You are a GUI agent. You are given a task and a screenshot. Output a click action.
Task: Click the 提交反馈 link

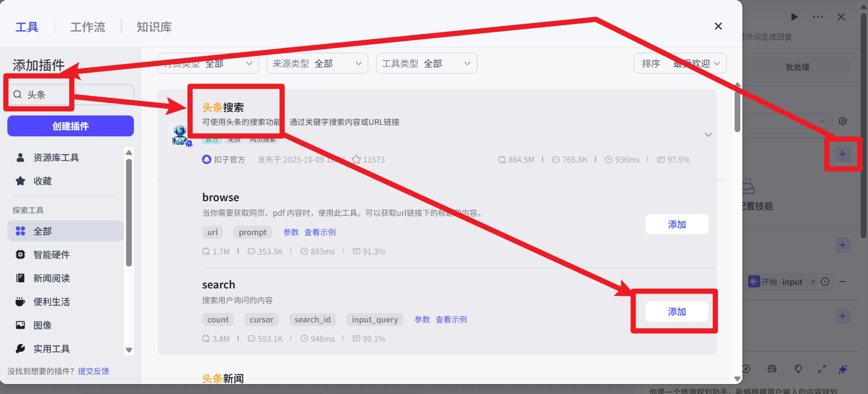pyautogui.click(x=94, y=371)
